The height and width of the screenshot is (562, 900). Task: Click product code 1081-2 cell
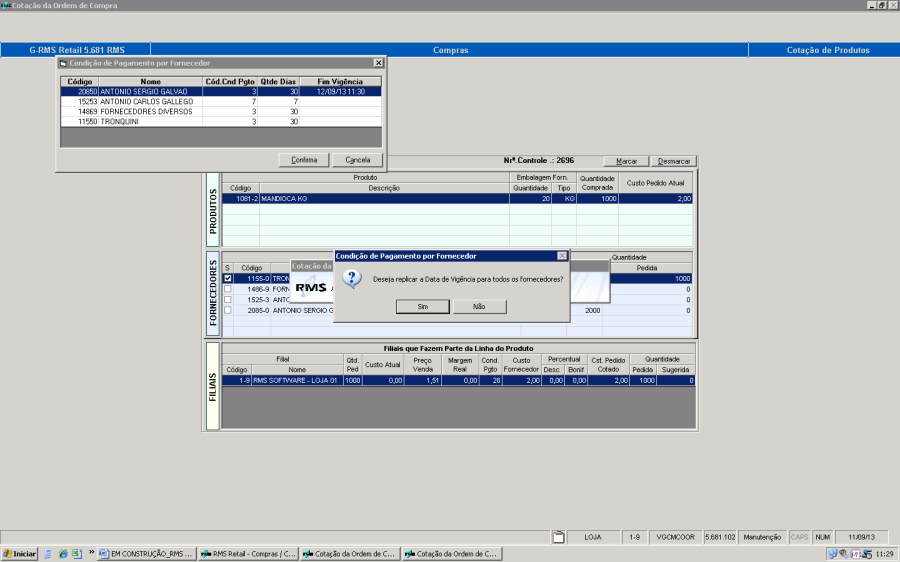[241, 199]
